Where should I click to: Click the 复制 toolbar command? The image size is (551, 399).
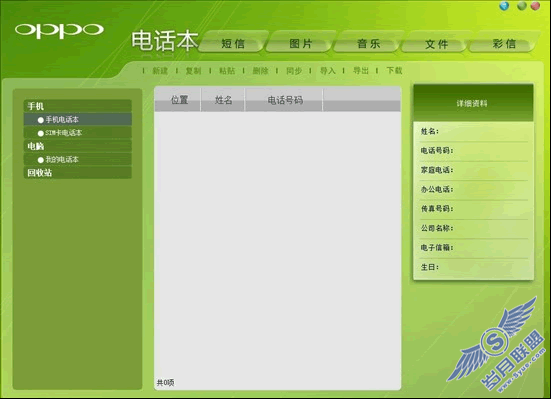pyautogui.click(x=193, y=71)
